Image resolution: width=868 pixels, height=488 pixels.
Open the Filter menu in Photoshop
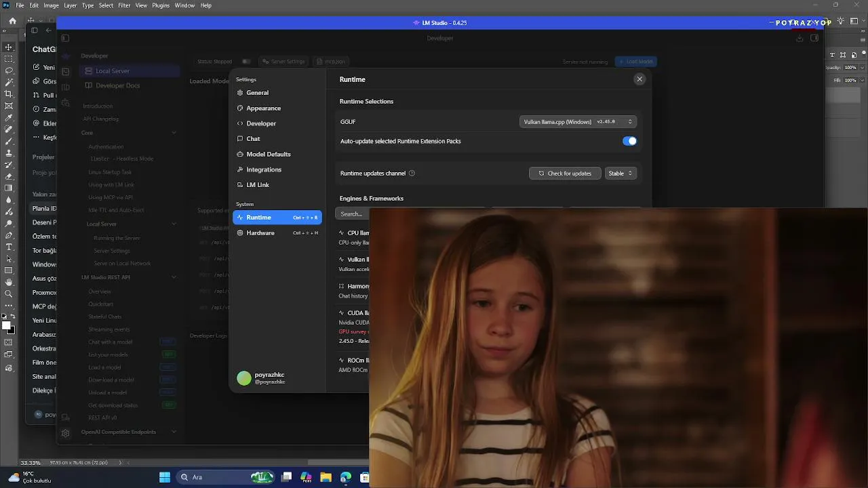[124, 5]
